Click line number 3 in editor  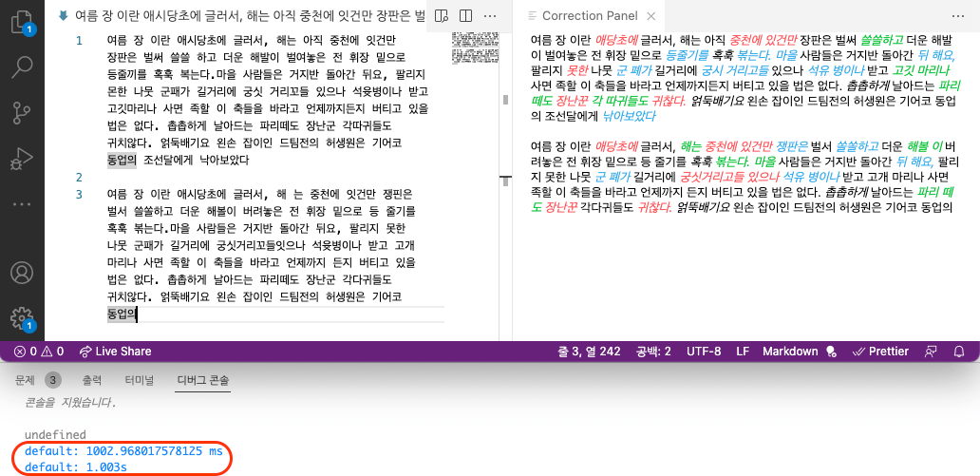(x=79, y=194)
